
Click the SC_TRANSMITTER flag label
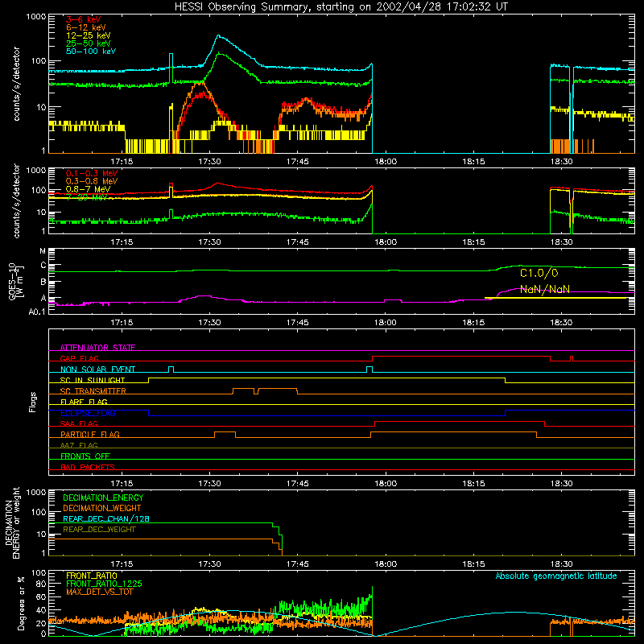click(x=93, y=391)
